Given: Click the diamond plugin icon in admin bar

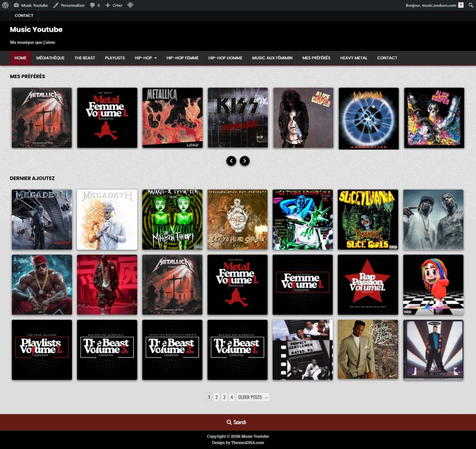Looking at the screenshot, I should coord(130,5).
